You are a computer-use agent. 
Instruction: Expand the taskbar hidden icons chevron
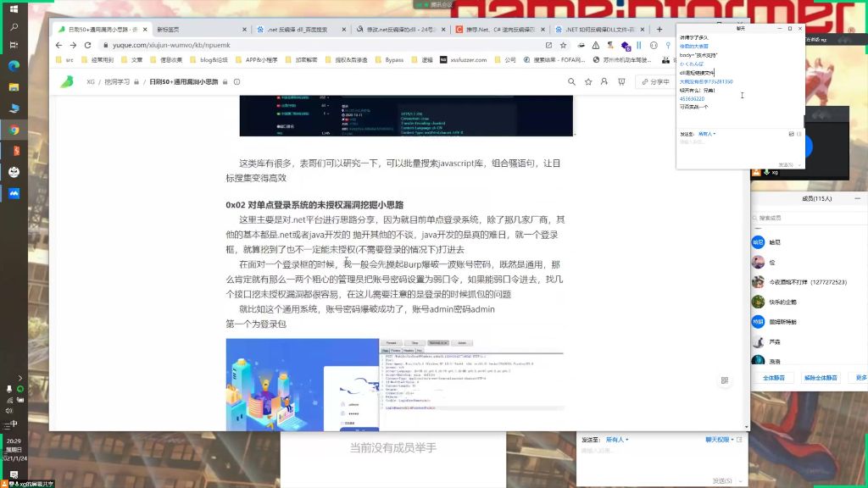(x=20, y=378)
